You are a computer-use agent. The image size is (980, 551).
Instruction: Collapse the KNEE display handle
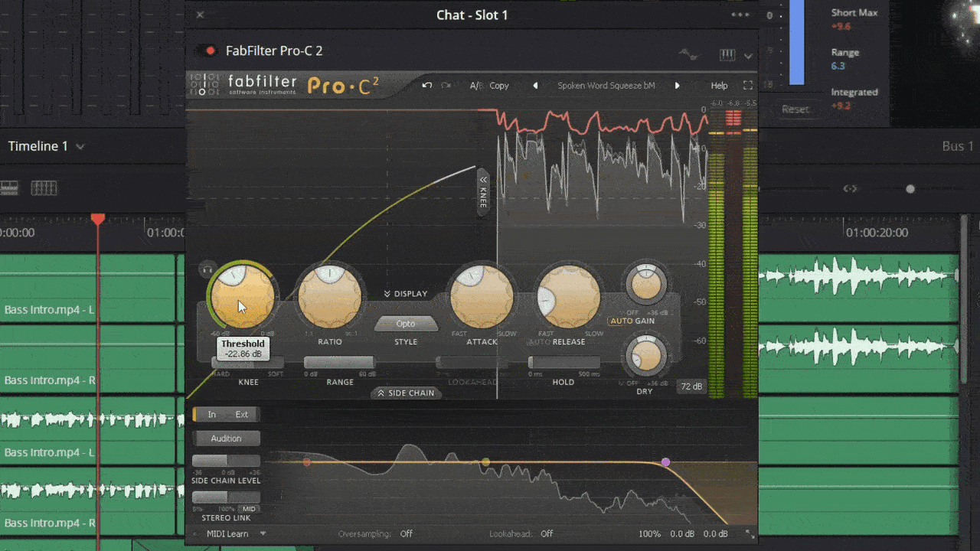(x=482, y=192)
